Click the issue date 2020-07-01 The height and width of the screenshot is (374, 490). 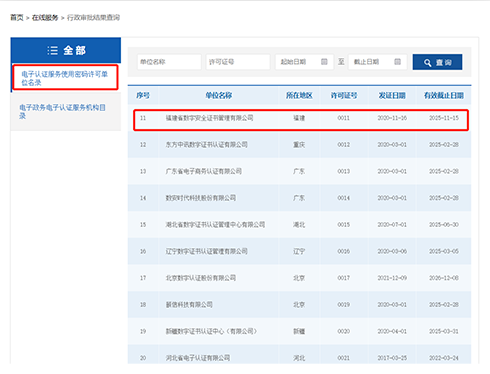392,225
